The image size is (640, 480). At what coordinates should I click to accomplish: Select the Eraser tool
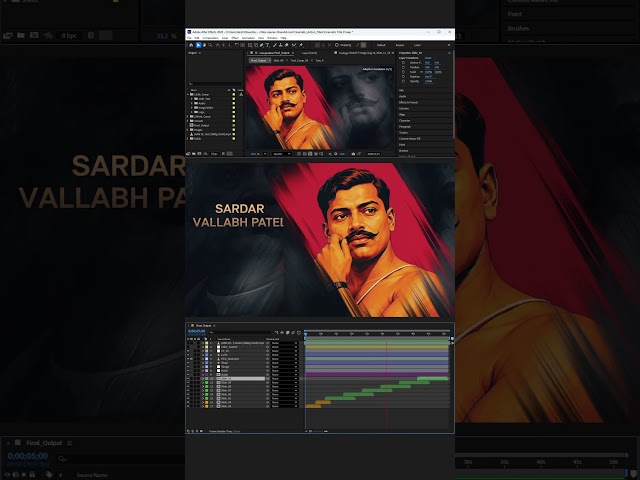tap(286, 45)
